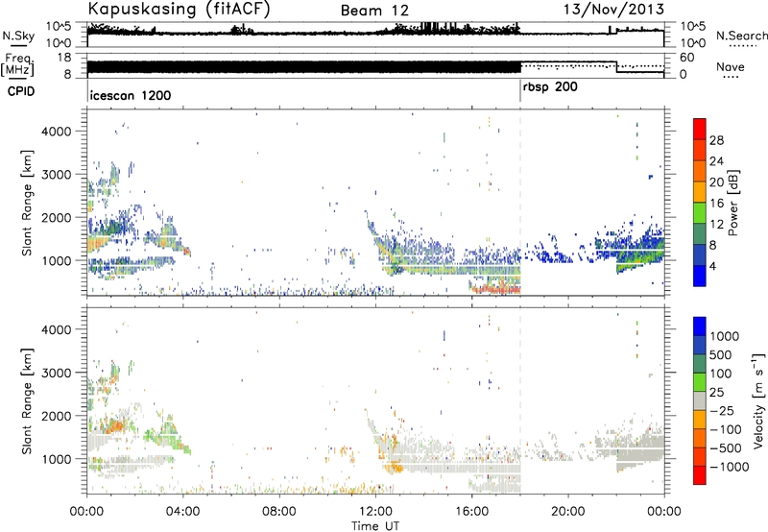Click the Time UT axis title

(375, 525)
